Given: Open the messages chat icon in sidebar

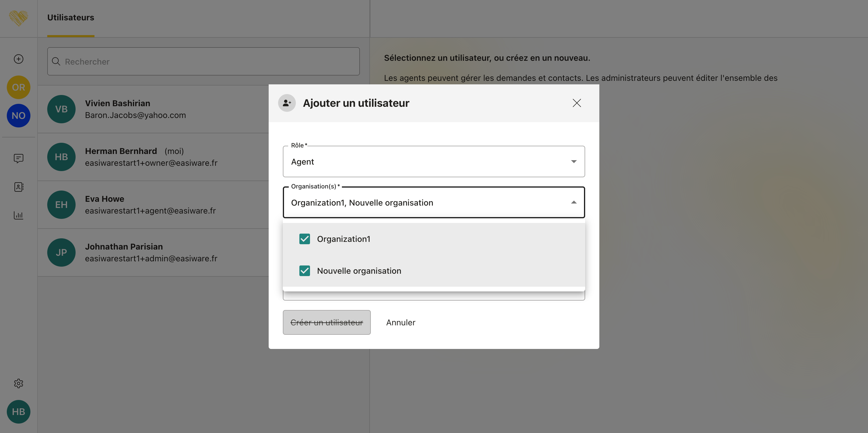Looking at the screenshot, I should pos(19,158).
